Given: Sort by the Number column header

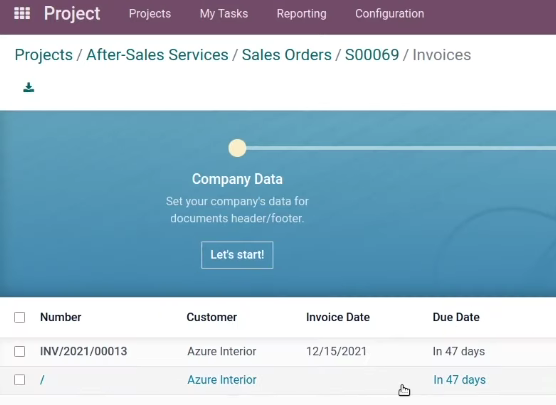Looking at the screenshot, I should click(61, 317).
